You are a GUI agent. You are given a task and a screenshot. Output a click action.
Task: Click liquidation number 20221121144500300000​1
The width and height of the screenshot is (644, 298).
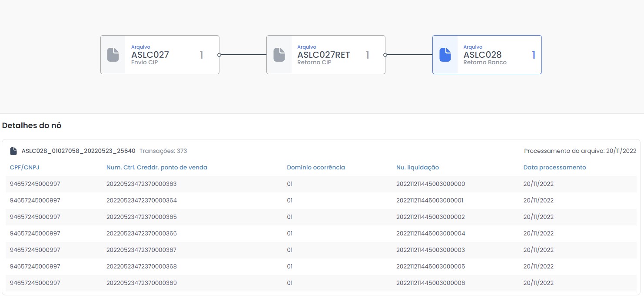[430, 200]
